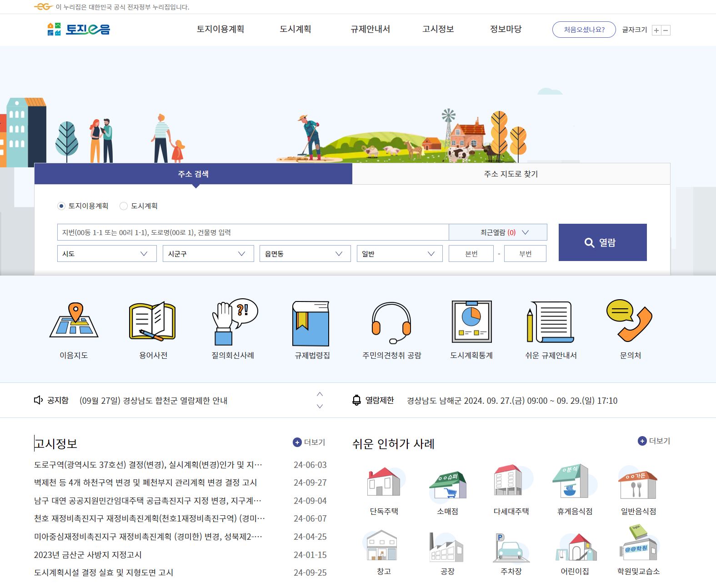The height and width of the screenshot is (588, 716).
Task: Open the 이음지도 map icon
Action: point(74,321)
